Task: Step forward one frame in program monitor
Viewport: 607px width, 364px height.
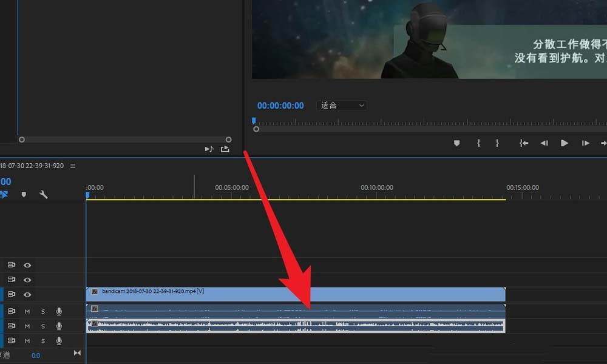Action: (x=585, y=143)
